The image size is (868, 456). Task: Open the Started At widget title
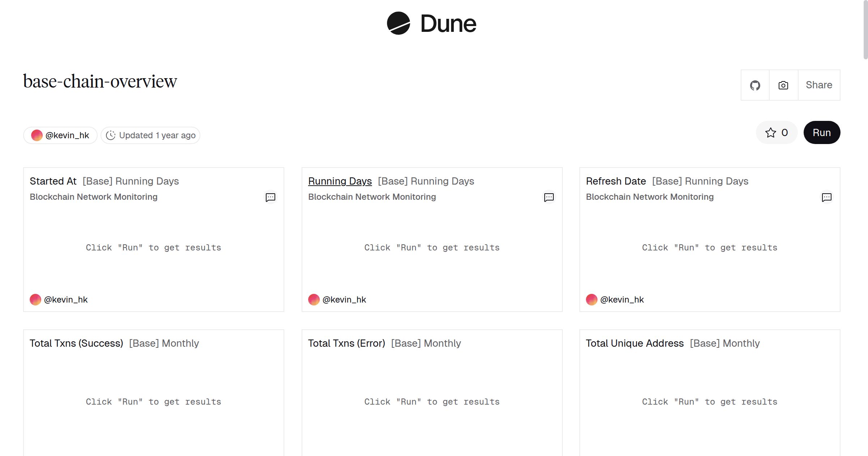pyautogui.click(x=53, y=181)
